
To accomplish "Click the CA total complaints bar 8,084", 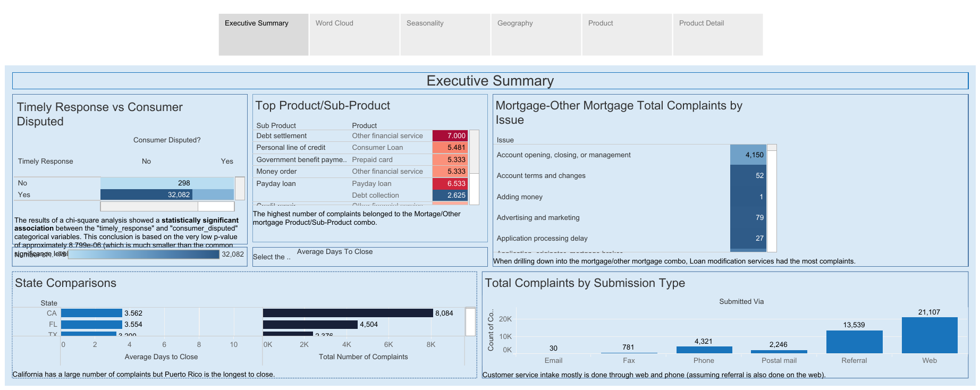I will [x=348, y=313].
